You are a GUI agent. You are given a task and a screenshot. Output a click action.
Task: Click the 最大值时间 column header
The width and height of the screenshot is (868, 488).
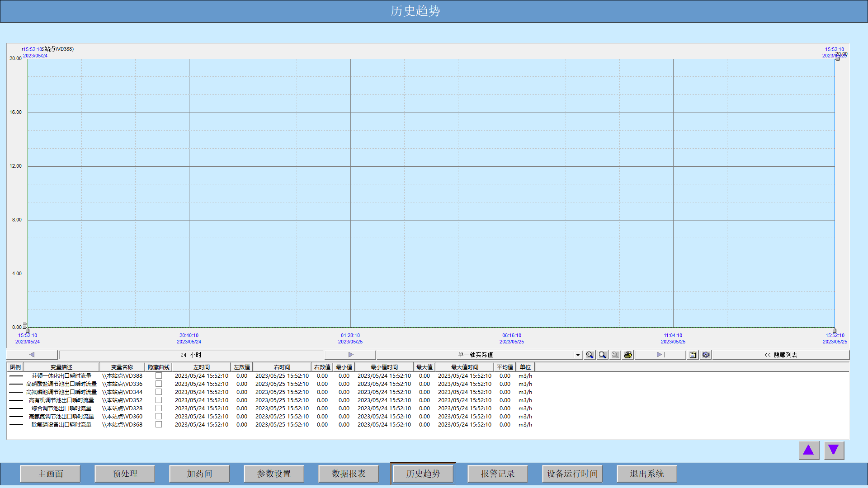465,367
